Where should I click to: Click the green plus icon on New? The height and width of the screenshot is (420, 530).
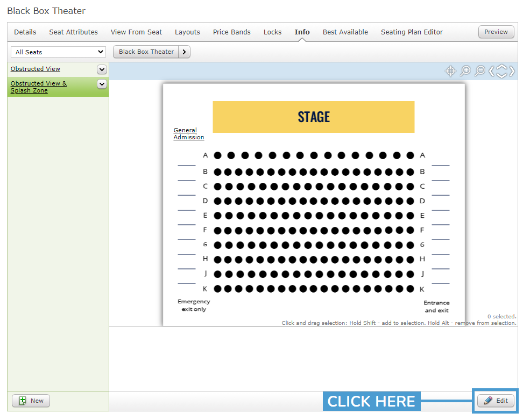(x=22, y=401)
